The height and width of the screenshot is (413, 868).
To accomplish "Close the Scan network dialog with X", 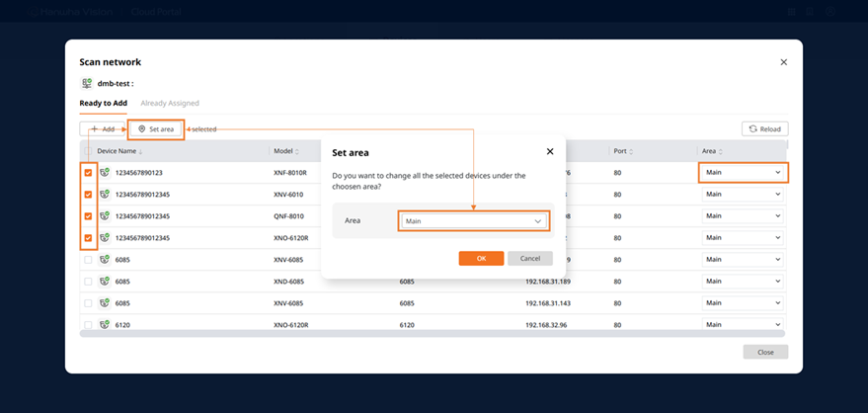I will [783, 62].
